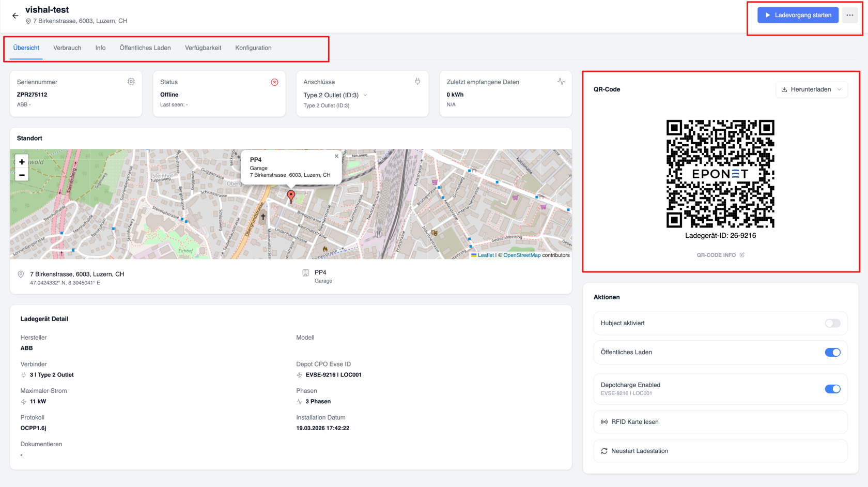Viewport: 868px width, 487px height.
Task: Click the address pin icon below map
Action: [x=21, y=275]
